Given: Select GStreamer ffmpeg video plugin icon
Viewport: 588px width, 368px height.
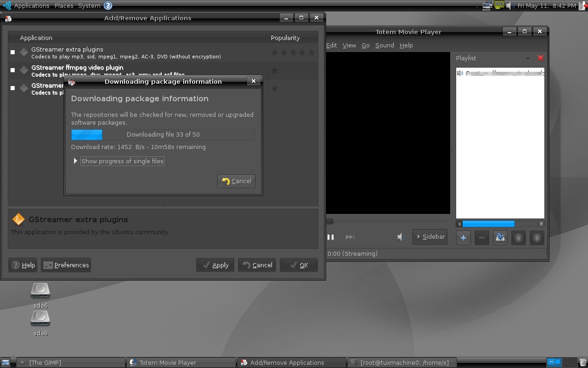Looking at the screenshot, I should click(24, 70).
